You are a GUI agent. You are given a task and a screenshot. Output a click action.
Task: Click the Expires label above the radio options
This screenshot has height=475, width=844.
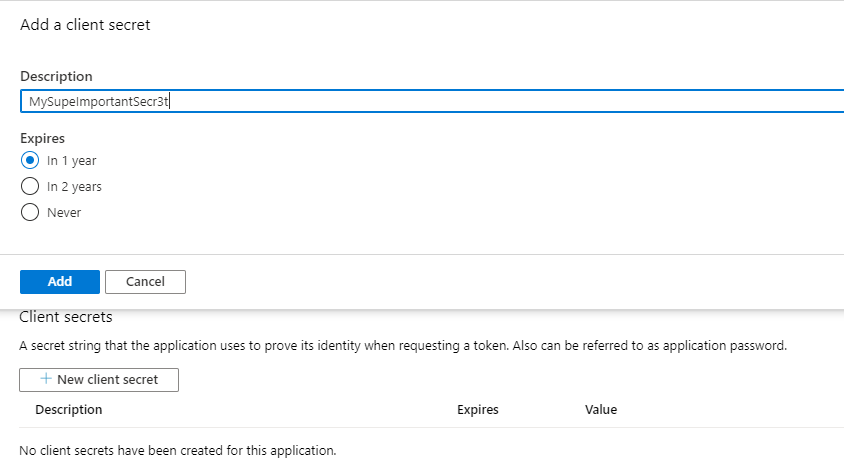43,138
